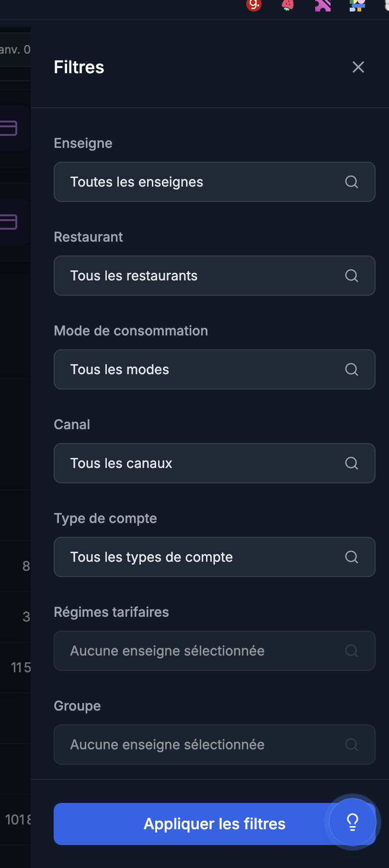Open the 'Tous les restaurants' dropdown
The width and height of the screenshot is (389, 868).
pos(201,276)
